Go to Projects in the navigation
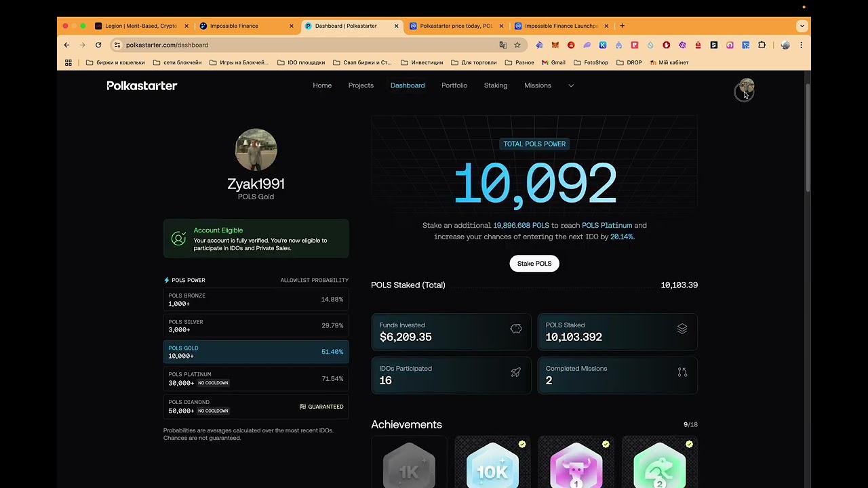 [361, 85]
